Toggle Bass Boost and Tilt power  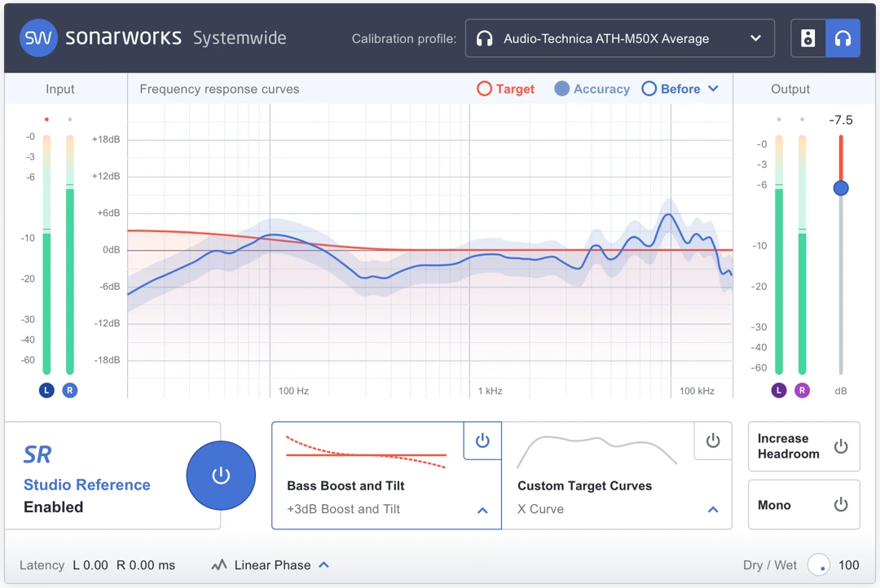click(x=482, y=441)
